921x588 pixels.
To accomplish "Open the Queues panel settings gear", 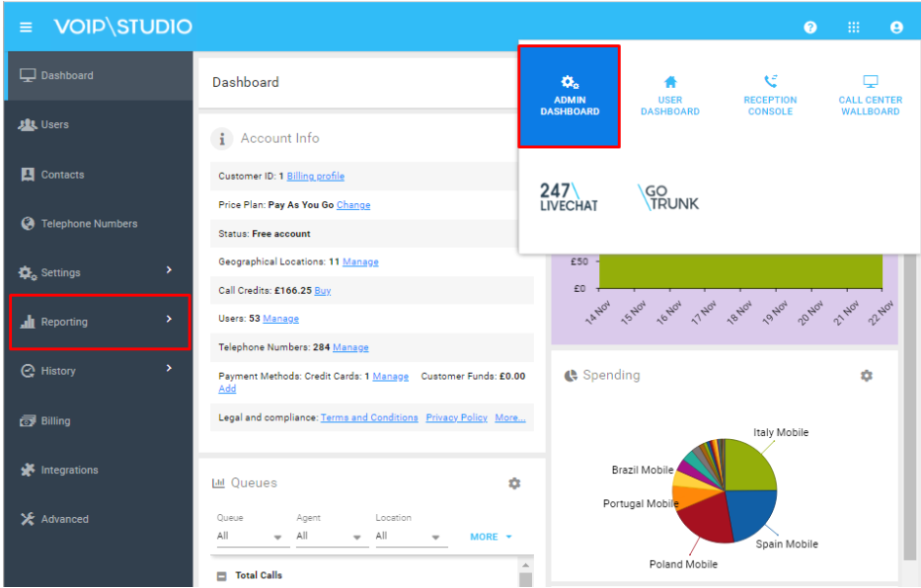I will 514,483.
